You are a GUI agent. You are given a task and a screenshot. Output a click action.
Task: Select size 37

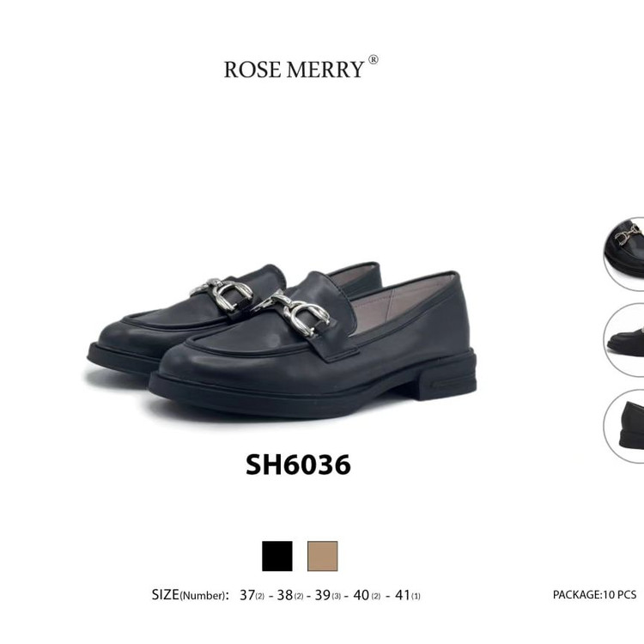click(252, 595)
